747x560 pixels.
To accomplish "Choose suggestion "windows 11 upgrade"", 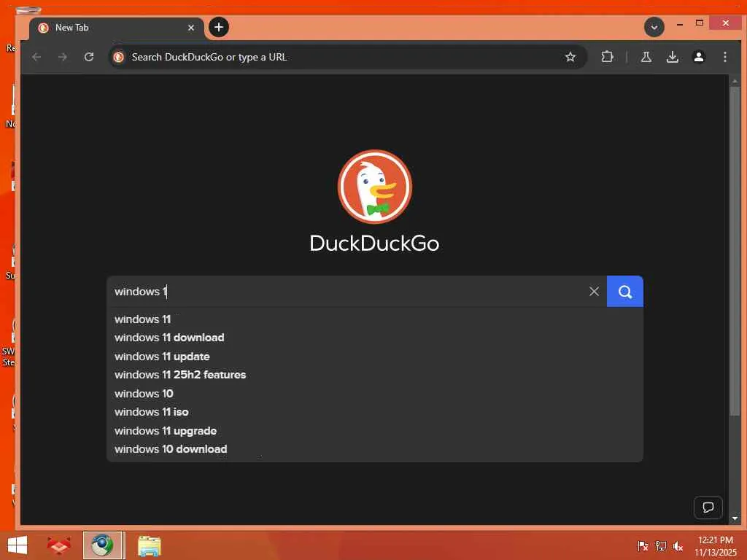I will (374, 430).
